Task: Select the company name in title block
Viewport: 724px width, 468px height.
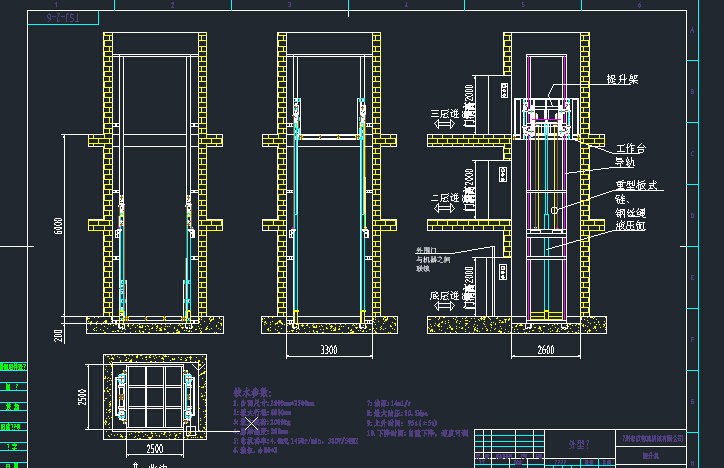Action: [x=652, y=438]
